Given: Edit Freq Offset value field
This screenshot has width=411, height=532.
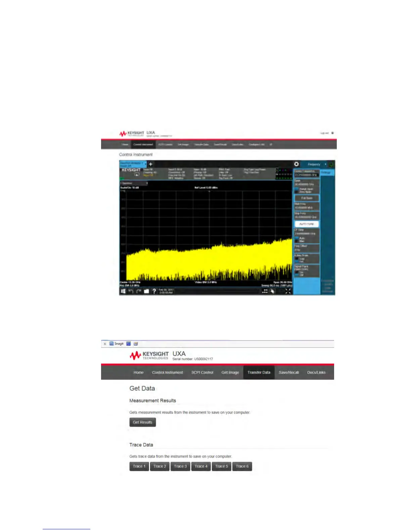Looking at the screenshot, I should pos(307,248).
